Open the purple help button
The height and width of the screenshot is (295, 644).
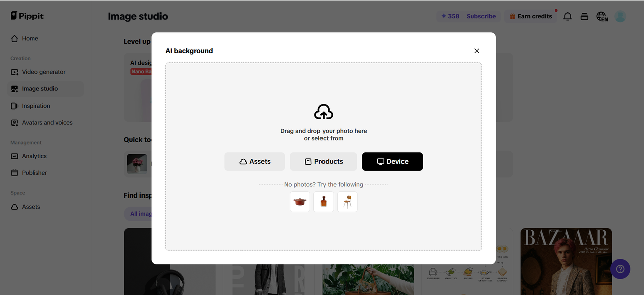620,269
